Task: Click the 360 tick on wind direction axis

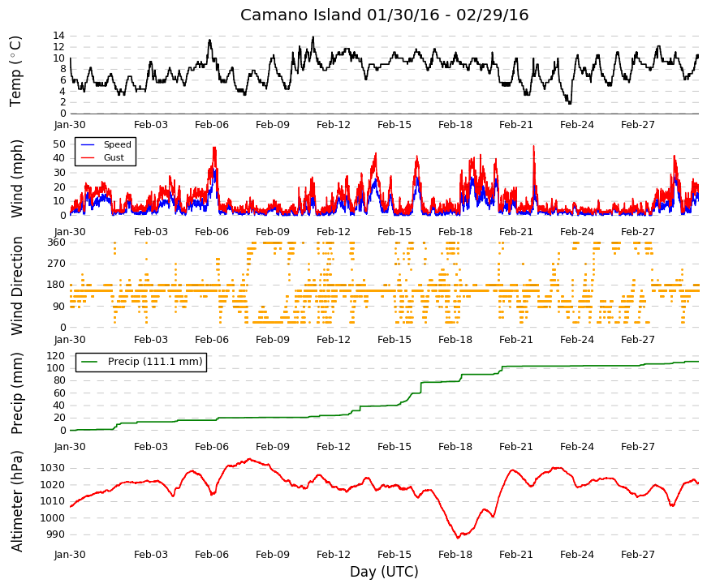Action: [57, 242]
